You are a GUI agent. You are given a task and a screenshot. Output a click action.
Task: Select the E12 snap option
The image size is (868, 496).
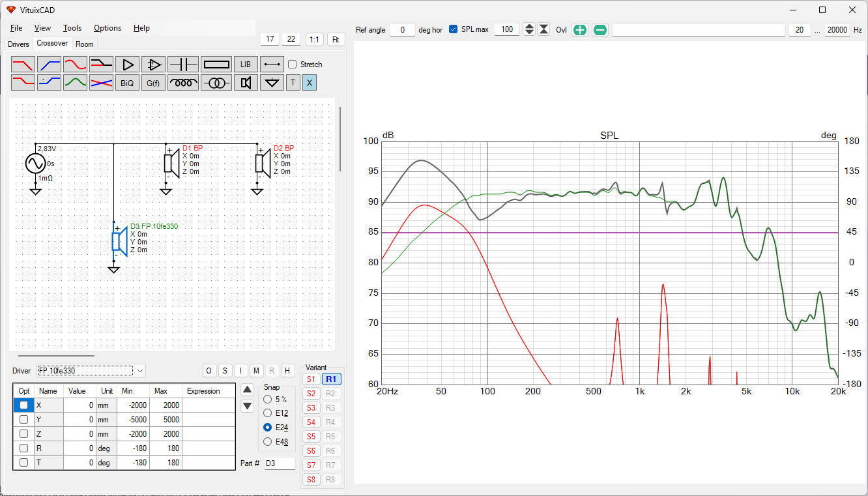tap(268, 413)
